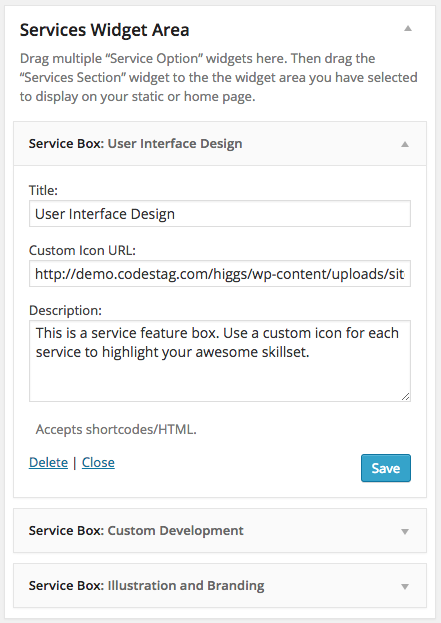Viewport: 441px width, 623px height.
Task: Save the service box settings
Action: (x=386, y=468)
